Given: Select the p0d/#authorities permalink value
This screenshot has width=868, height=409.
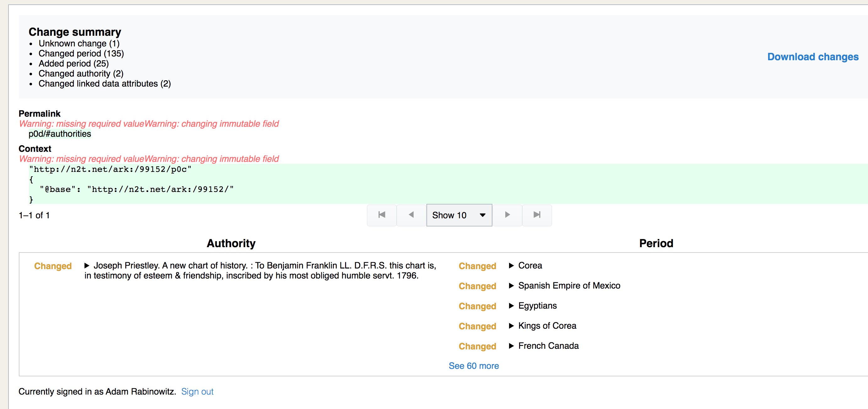Looking at the screenshot, I should pos(59,134).
